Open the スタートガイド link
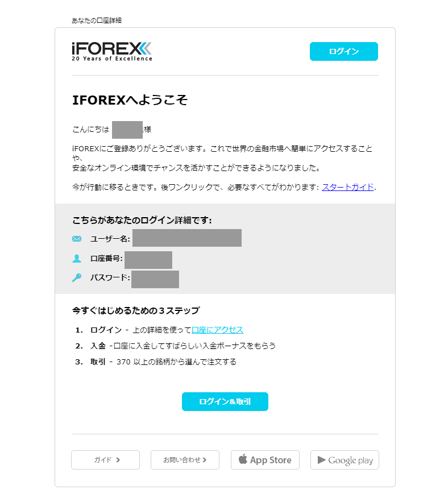The width and height of the screenshot is (448, 494). pyautogui.click(x=348, y=187)
